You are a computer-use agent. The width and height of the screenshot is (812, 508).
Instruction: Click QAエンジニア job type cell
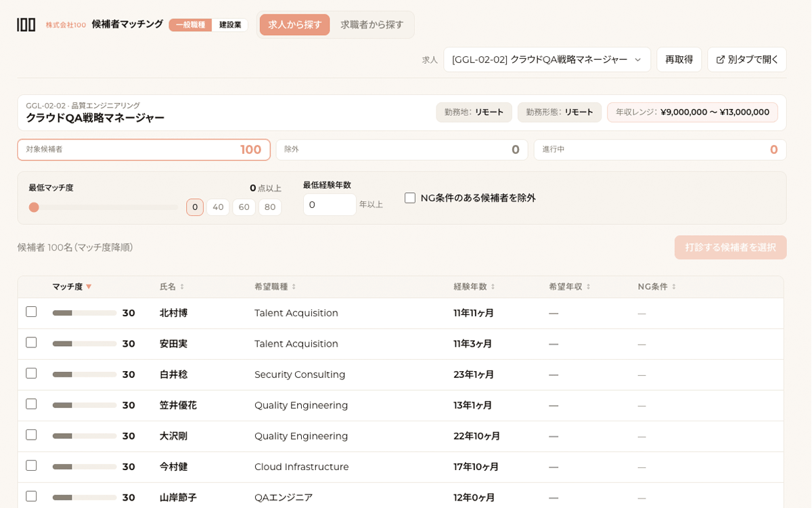[284, 497]
